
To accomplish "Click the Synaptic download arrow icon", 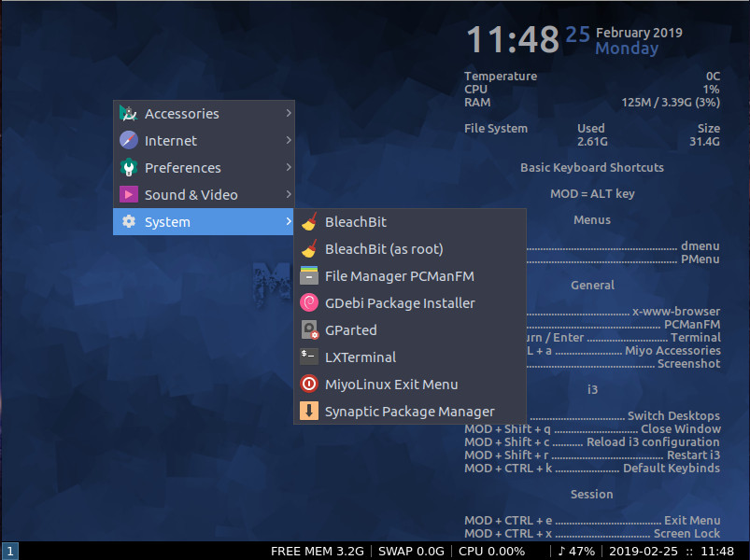I will [x=309, y=412].
